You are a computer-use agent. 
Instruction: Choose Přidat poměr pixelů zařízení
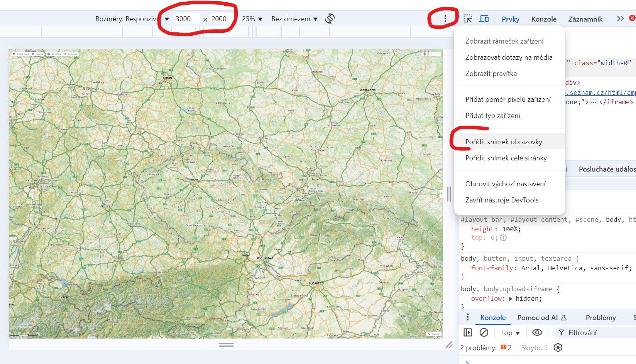click(x=509, y=99)
